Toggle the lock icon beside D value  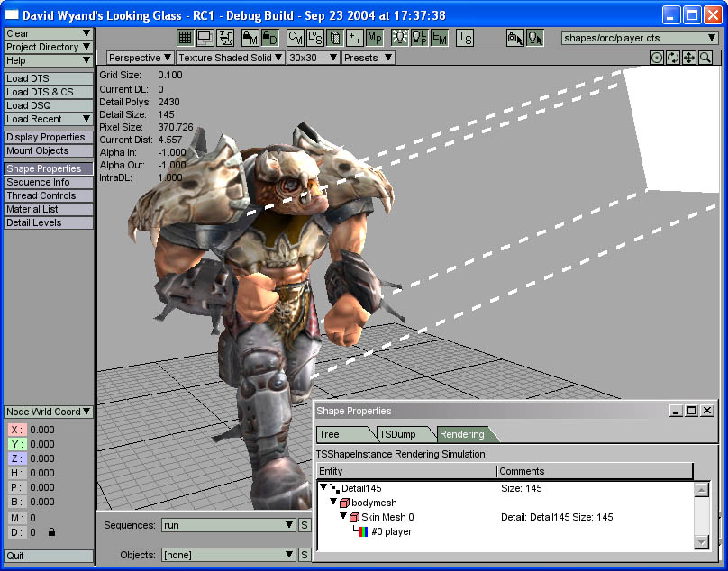pos(51,532)
